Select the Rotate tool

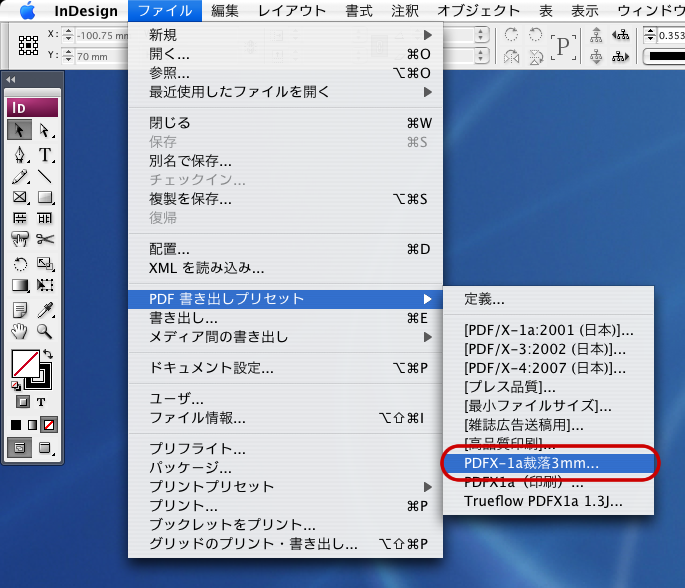(19, 264)
